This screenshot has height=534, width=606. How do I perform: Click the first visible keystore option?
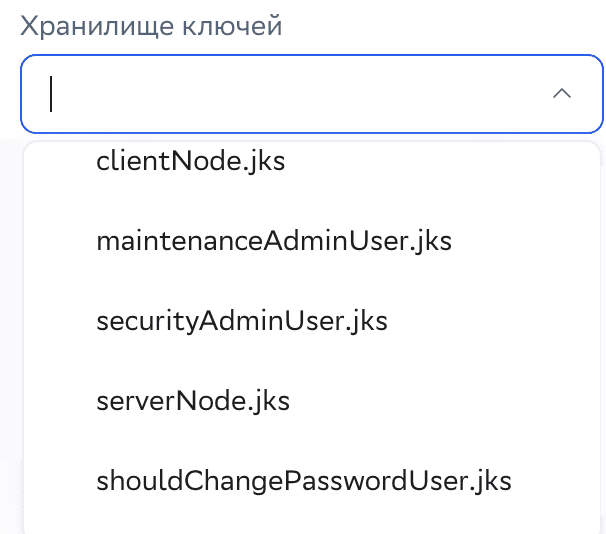click(191, 161)
